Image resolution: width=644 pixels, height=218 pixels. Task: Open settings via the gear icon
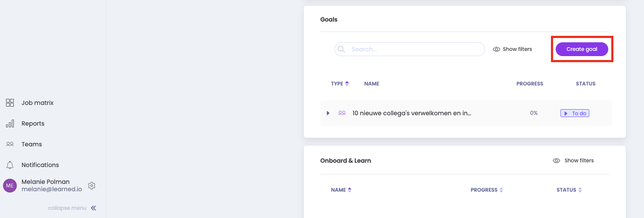coord(91,186)
